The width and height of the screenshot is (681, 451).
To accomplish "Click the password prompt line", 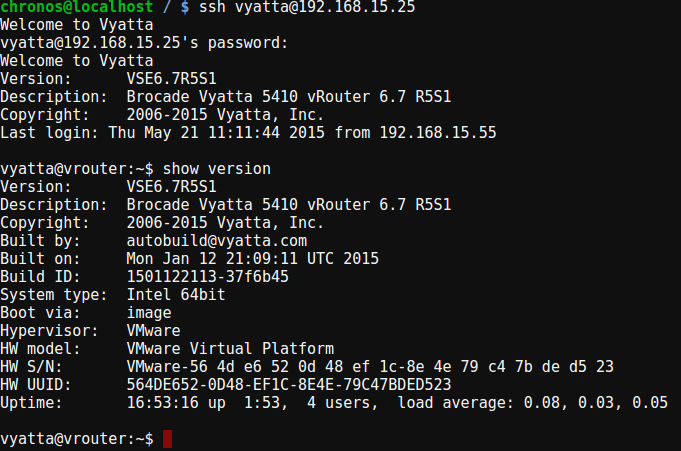I will 144,43.
